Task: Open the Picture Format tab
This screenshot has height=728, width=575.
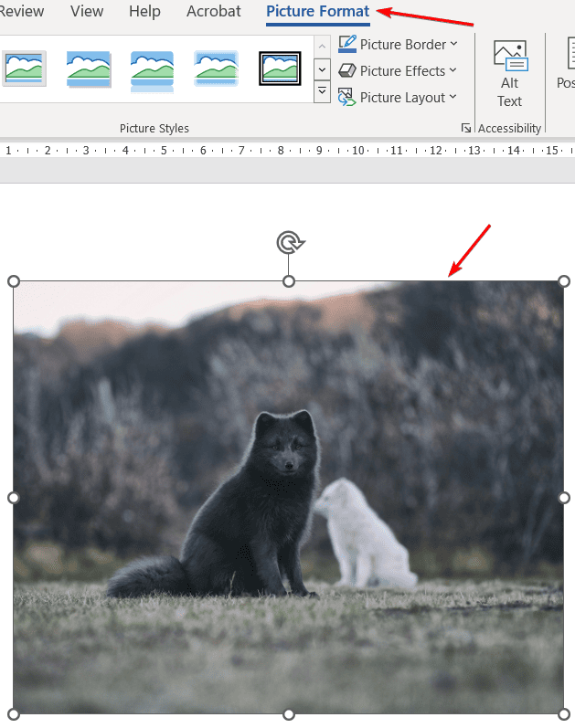Action: [x=317, y=12]
